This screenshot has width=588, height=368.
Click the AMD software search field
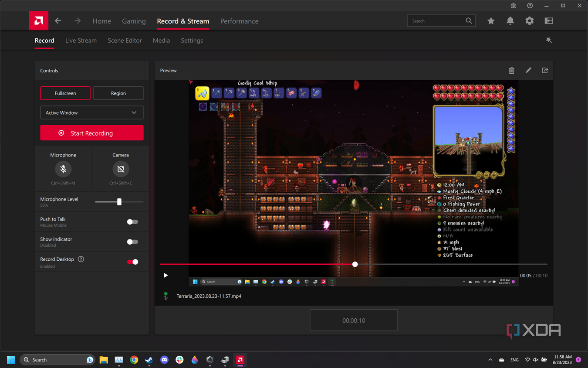441,21
